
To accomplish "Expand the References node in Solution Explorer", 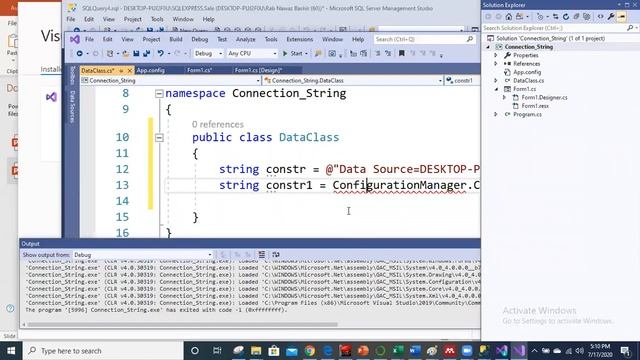I will pyautogui.click(x=496, y=64).
